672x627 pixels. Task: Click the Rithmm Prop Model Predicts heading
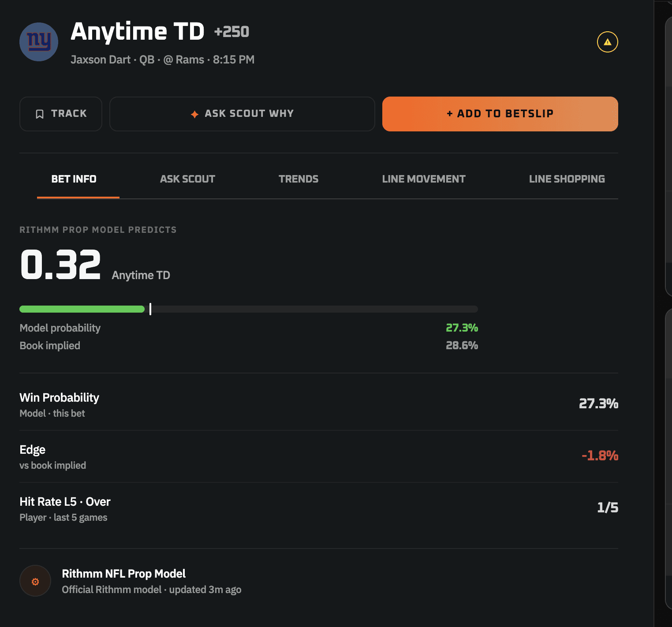coord(98,230)
